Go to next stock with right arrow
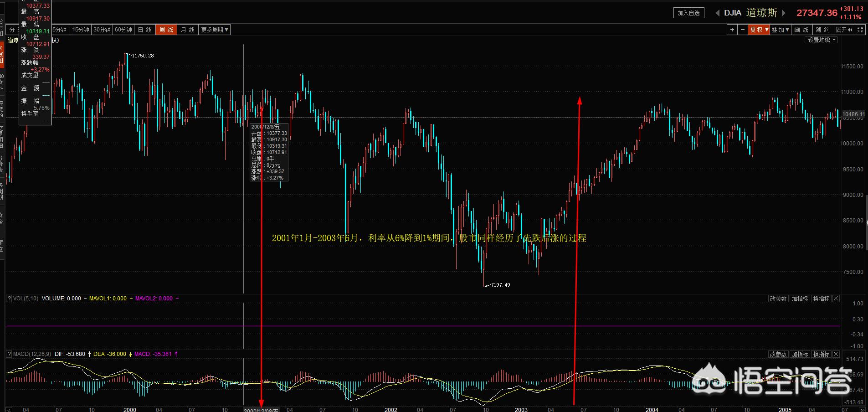Screen dimensions: 868x412 pyautogui.click(x=784, y=13)
